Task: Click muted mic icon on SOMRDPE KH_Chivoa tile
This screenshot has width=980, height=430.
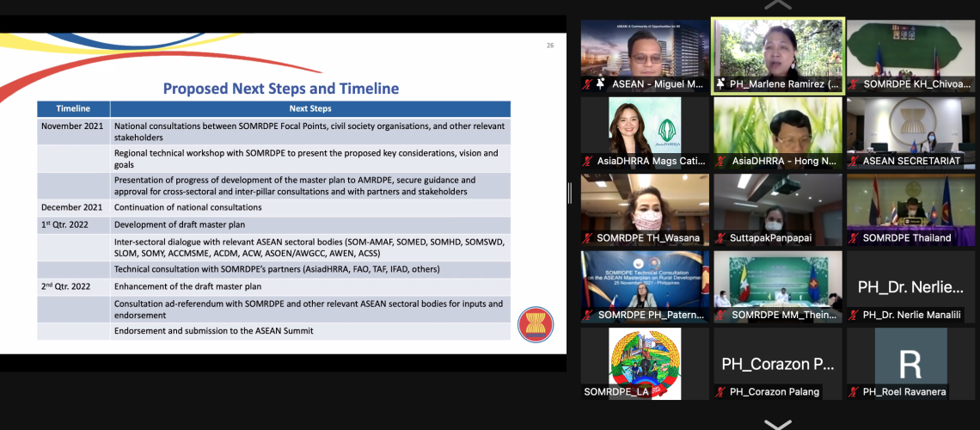Action: click(x=854, y=84)
